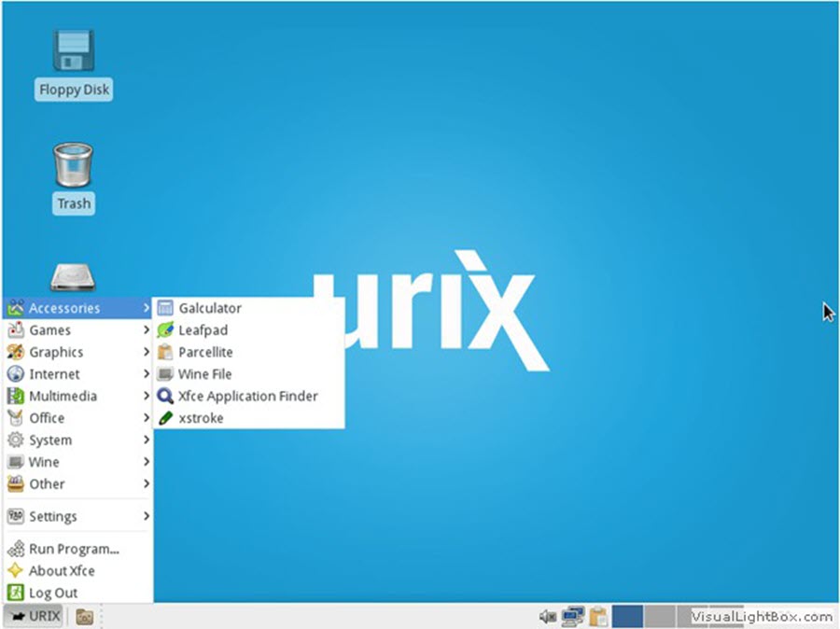840x629 pixels.
Task: Open Wine File from Accessories
Action: (248, 374)
